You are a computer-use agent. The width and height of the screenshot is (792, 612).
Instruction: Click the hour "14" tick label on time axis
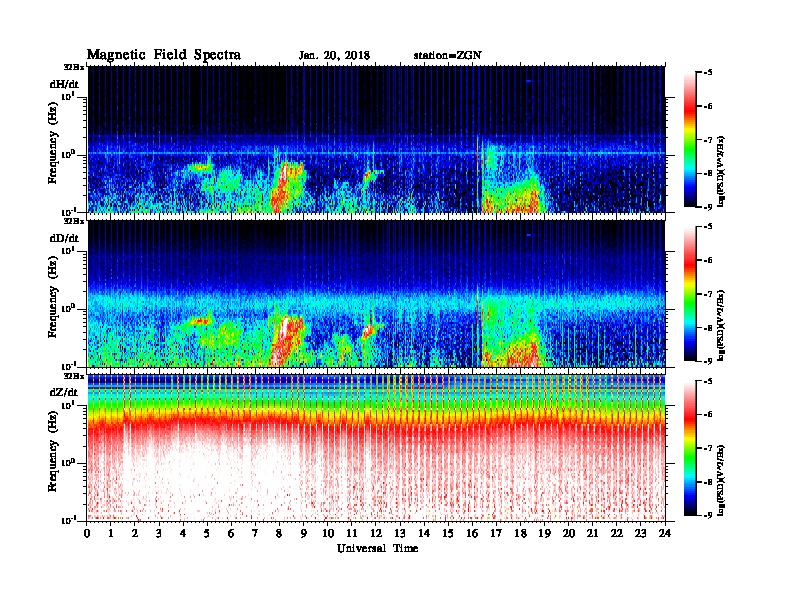point(424,534)
